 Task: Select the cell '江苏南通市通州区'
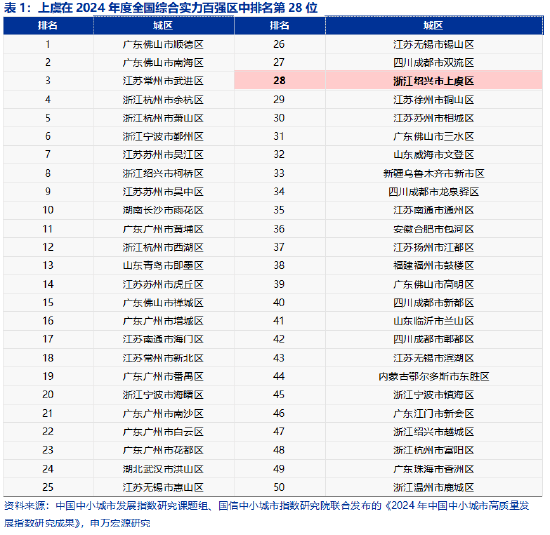click(x=434, y=210)
